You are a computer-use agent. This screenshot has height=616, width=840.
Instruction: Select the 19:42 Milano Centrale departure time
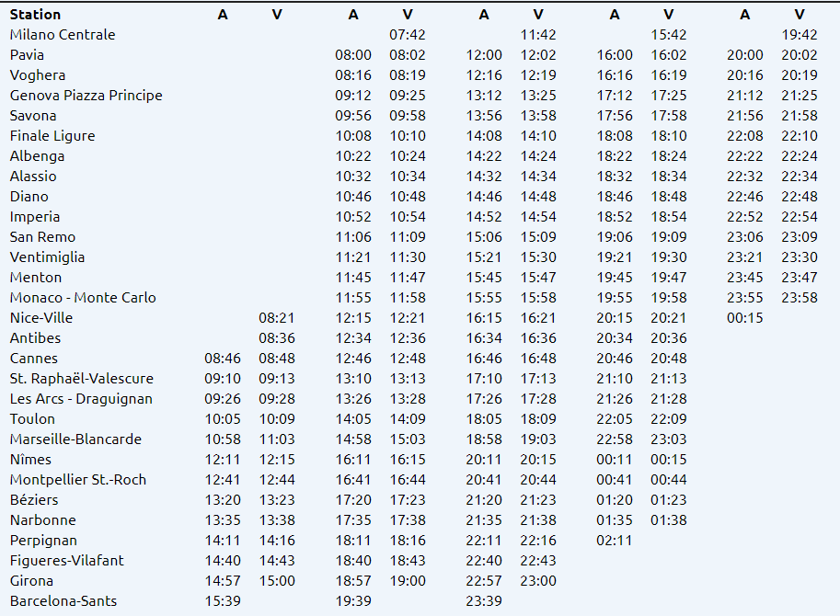coord(800,35)
